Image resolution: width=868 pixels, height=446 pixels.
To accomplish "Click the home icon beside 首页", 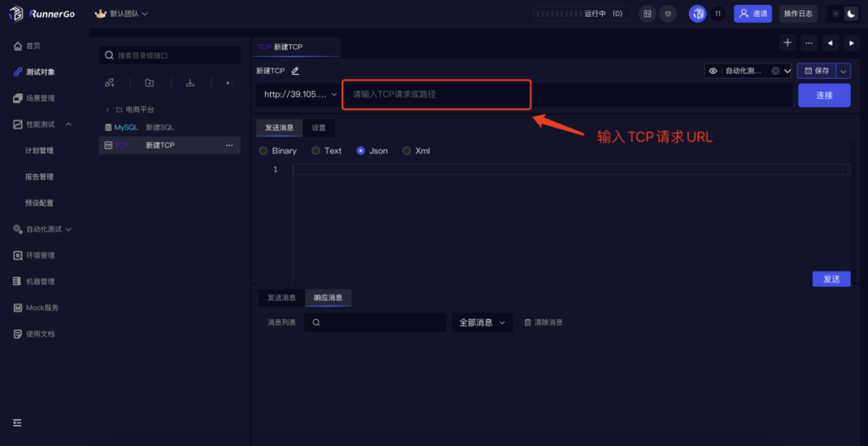I will [18, 46].
